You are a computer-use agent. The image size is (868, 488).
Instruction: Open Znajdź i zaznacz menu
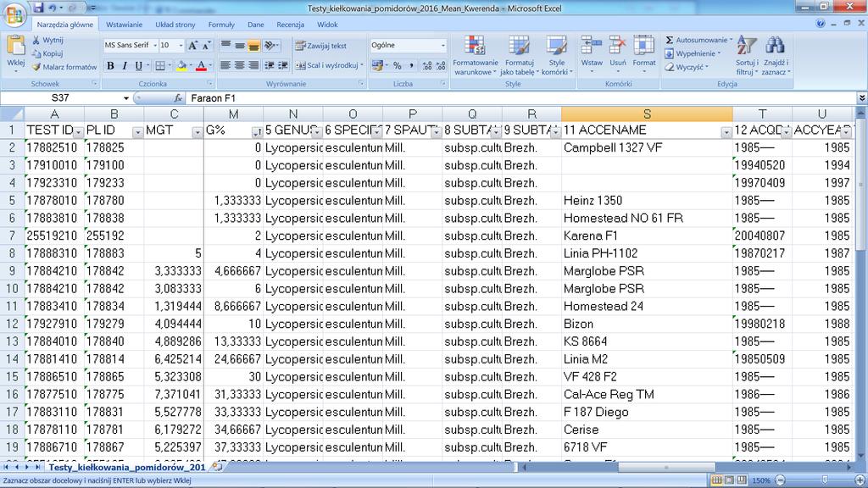[x=775, y=55]
